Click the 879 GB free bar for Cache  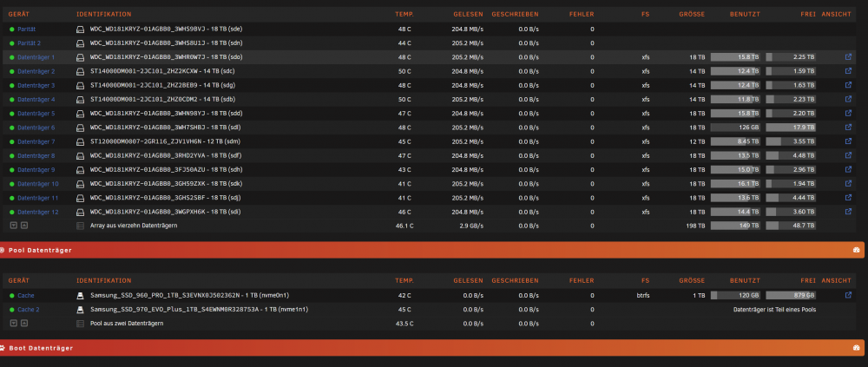(x=791, y=296)
